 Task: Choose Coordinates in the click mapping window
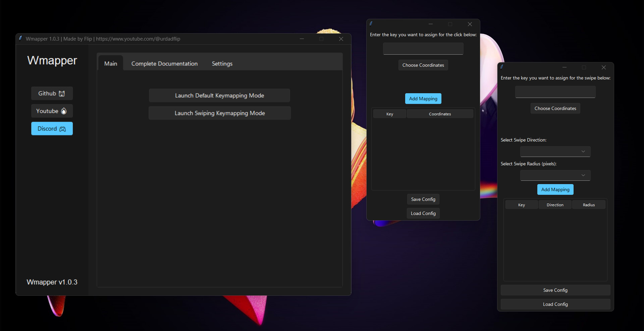click(423, 65)
